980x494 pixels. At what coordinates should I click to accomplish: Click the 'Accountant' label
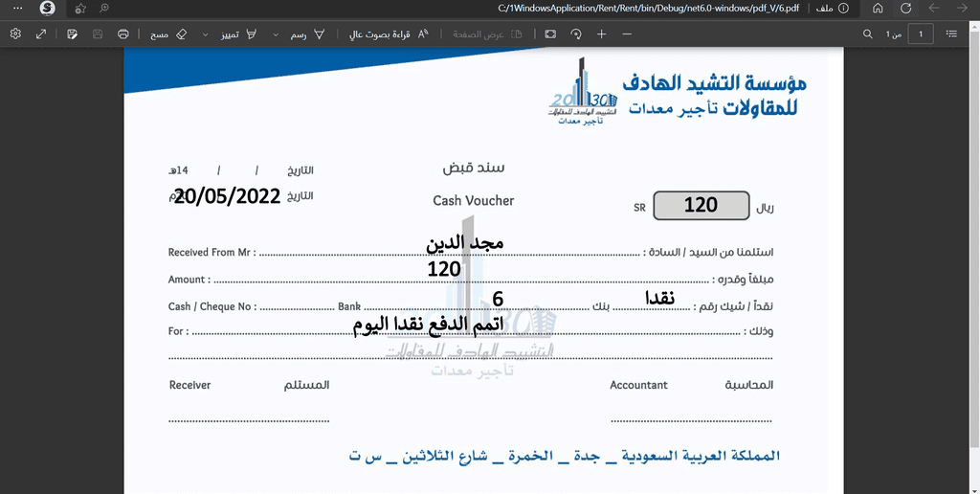pyautogui.click(x=638, y=385)
